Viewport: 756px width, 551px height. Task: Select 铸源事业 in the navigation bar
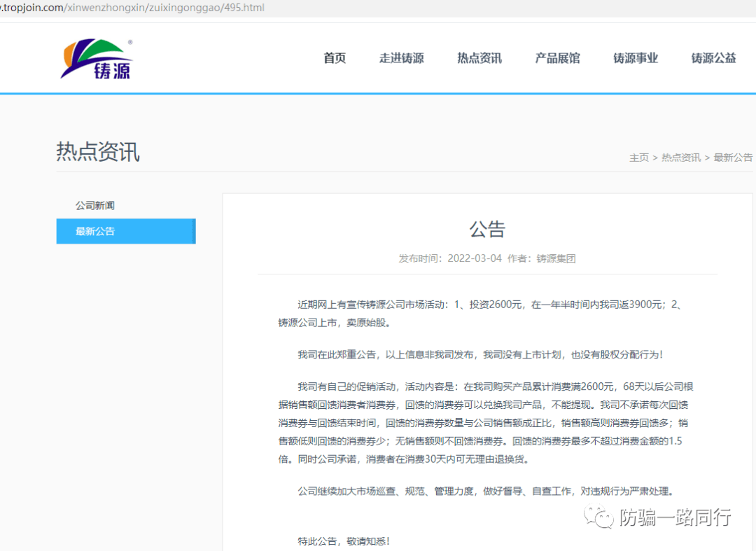point(636,58)
